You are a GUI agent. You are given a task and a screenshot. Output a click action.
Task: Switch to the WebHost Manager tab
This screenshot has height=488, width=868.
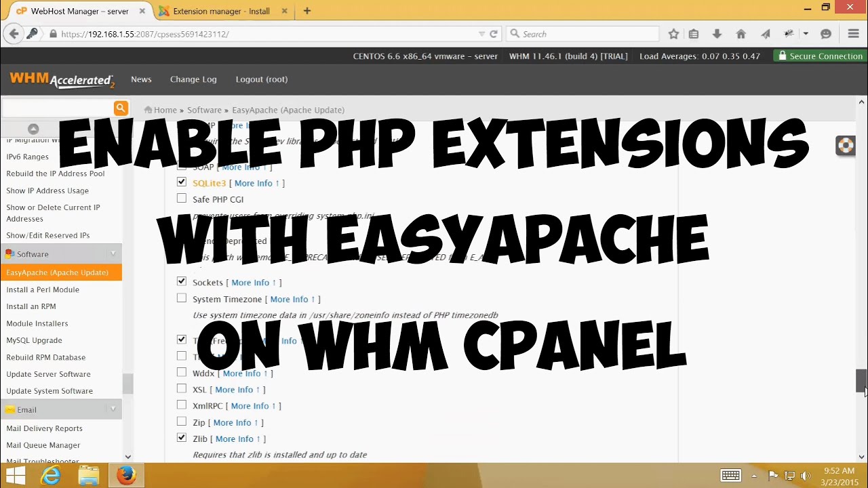pyautogui.click(x=80, y=11)
